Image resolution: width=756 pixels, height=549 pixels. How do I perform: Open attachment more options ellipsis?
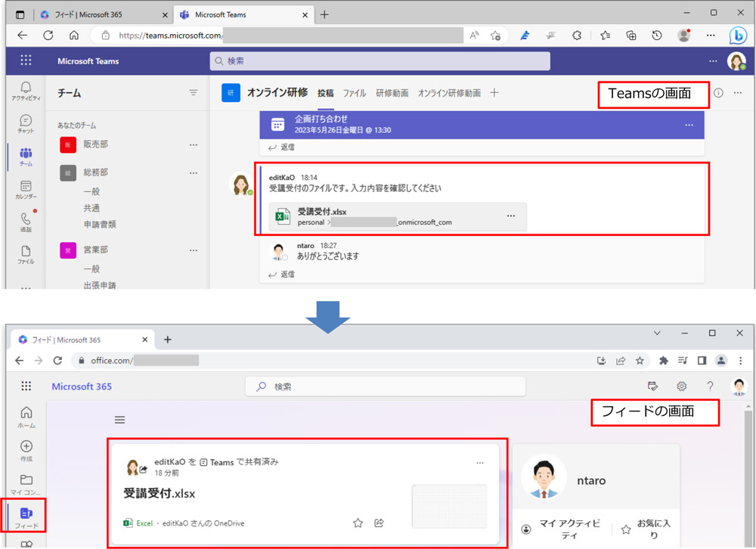click(511, 216)
